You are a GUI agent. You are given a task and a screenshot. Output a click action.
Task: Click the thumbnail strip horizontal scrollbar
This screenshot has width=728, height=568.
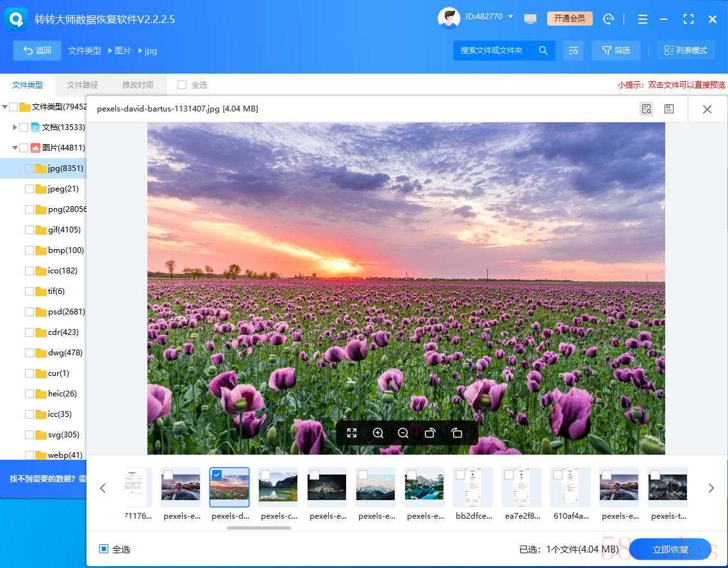259,528
